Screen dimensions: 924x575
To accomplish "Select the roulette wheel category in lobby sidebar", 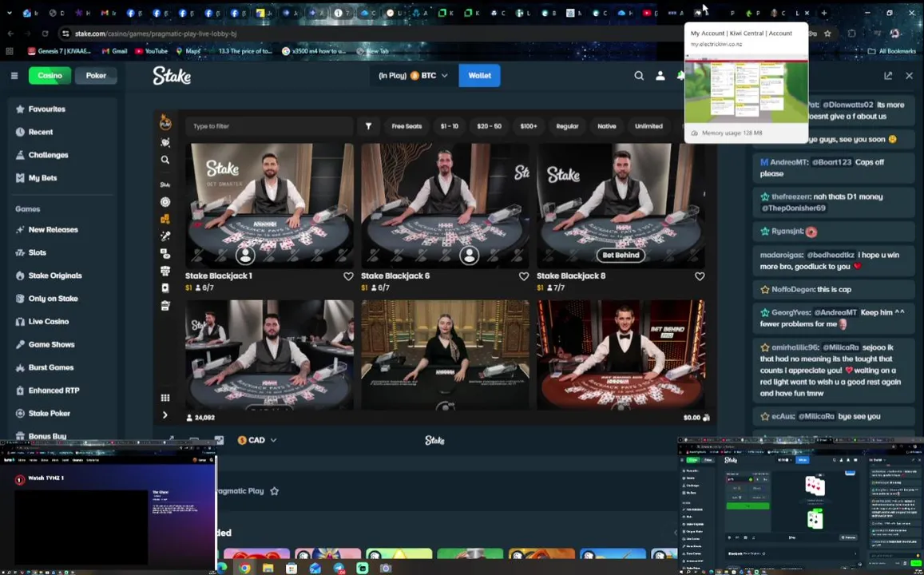I will pos(165,202).
